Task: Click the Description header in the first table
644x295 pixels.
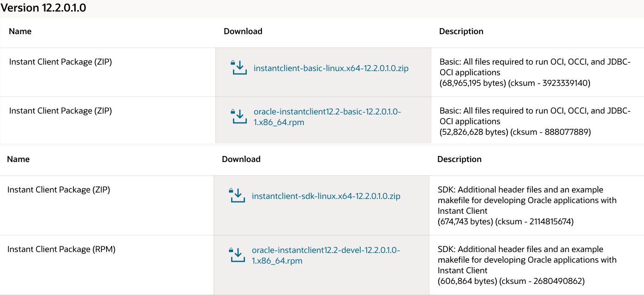Action: (461, 31)
